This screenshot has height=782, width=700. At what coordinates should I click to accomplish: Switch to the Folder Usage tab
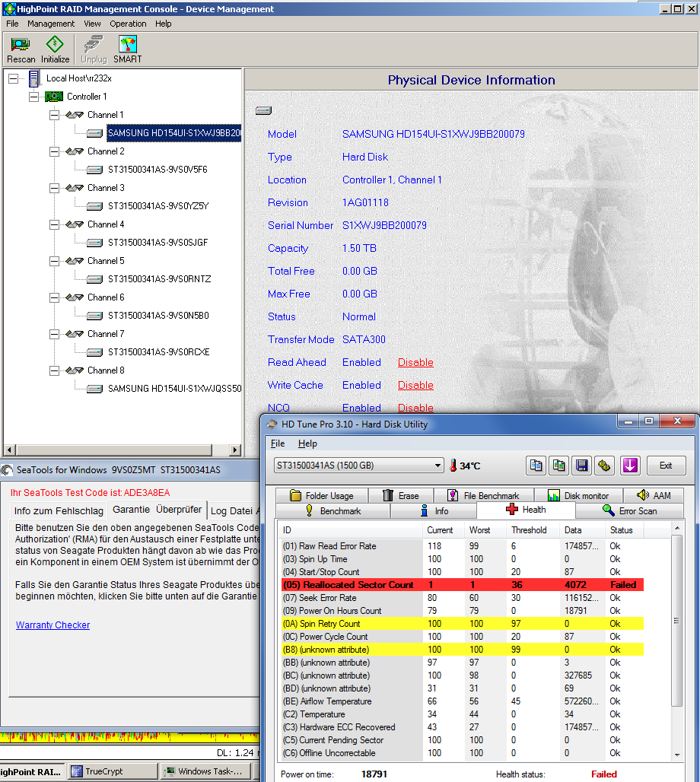322,496
